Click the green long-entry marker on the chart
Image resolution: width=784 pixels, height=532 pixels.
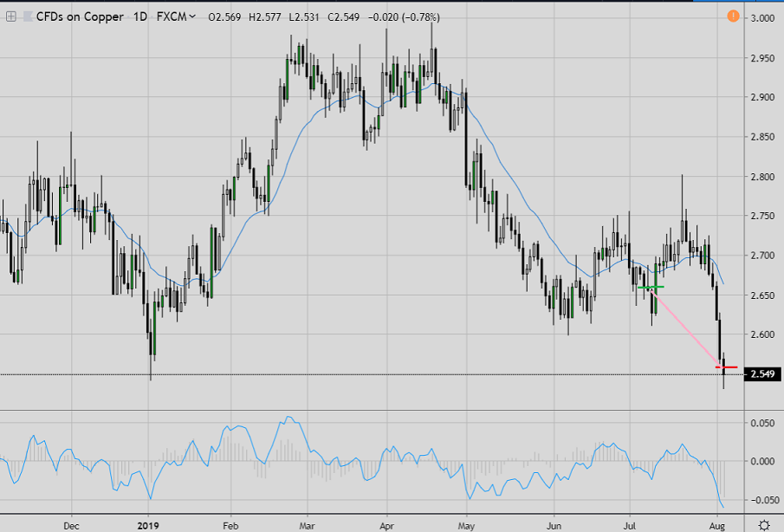[651, 287]
